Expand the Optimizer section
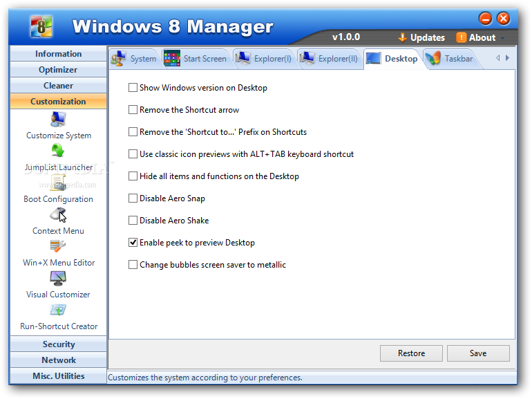Screen dimensions: 532x399 click(x=58, y=70)
